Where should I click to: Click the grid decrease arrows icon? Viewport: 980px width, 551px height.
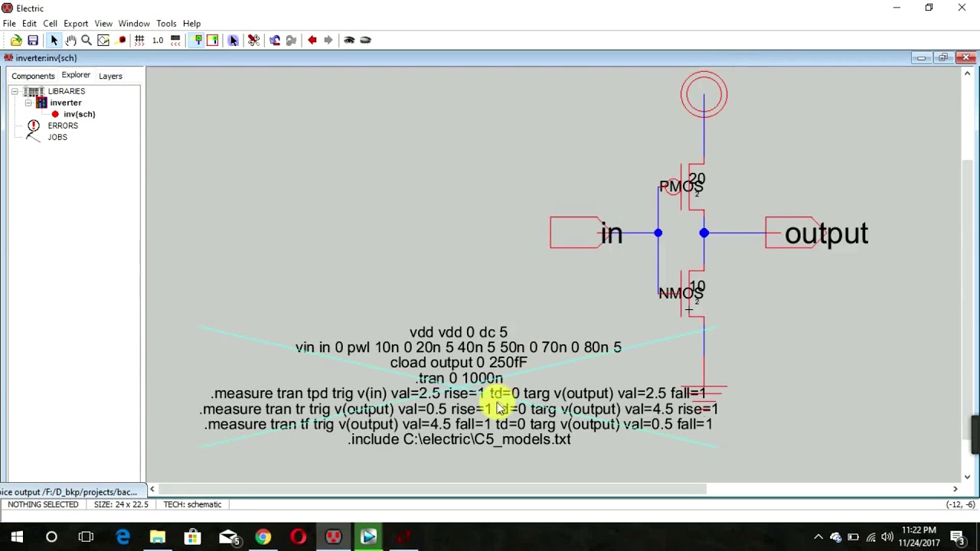175,40
